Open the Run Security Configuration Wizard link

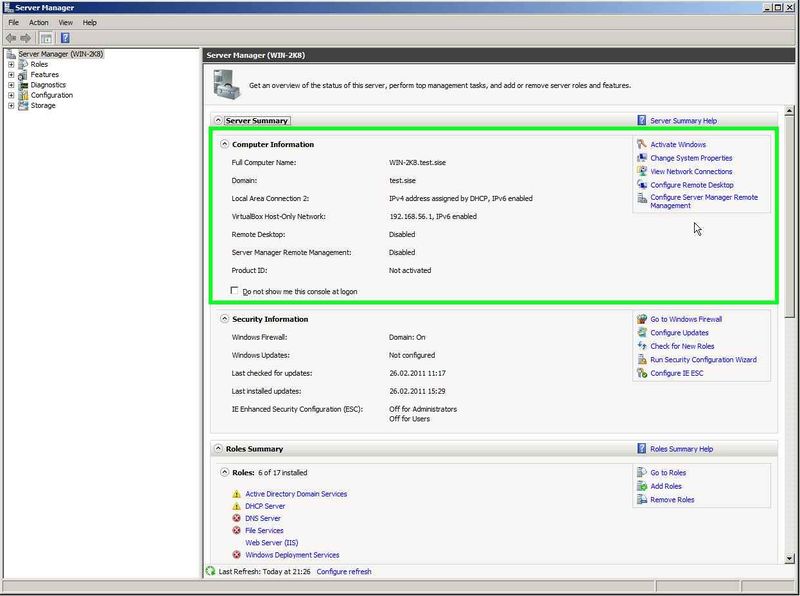[x=704, y=359]
